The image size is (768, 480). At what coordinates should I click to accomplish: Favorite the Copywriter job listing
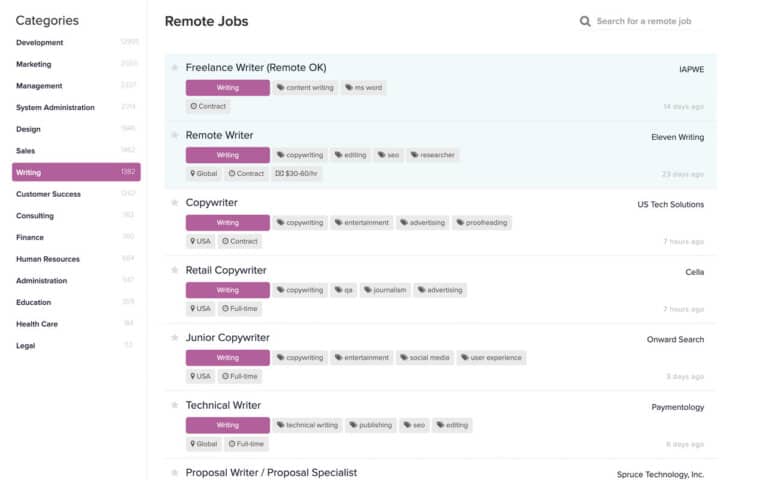[175, 203]
